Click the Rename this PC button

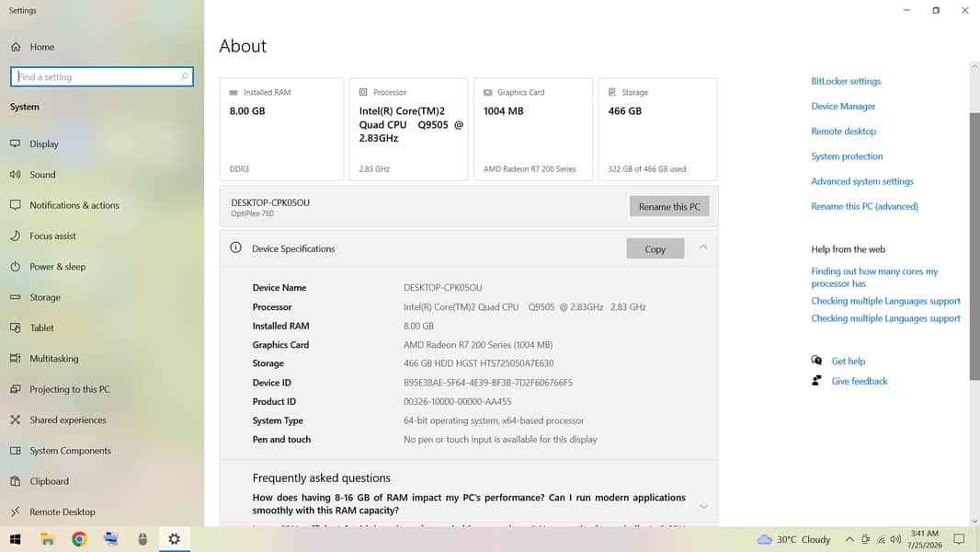(669, 206)
